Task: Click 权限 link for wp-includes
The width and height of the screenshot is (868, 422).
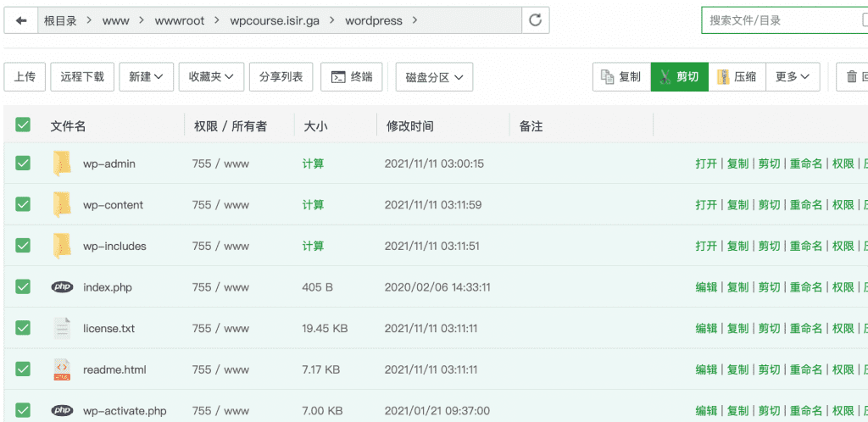Action: click(843, 246)
